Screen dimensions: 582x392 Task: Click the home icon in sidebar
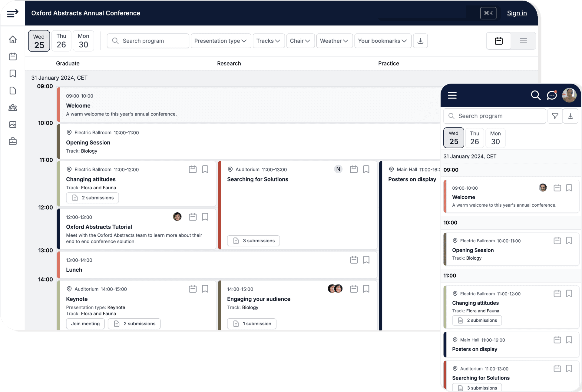pyautogui.click(x=13, y=40)
